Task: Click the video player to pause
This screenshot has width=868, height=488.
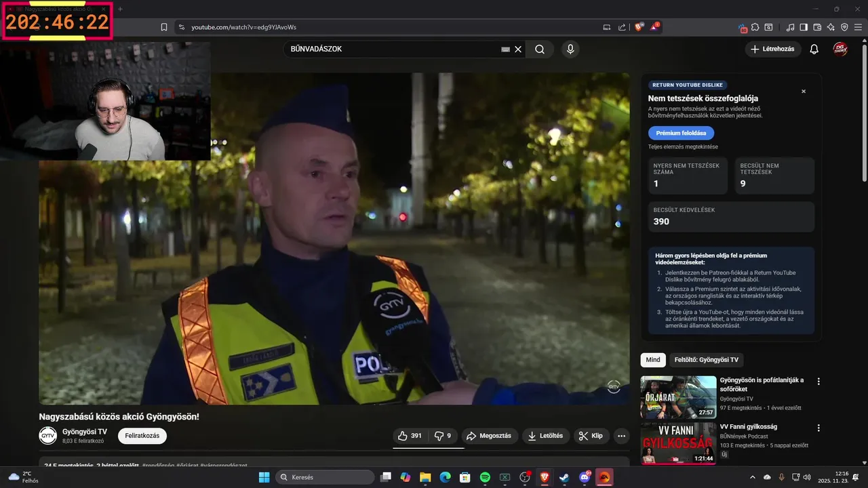Action: pyautogui.click(x=334, y=239)
